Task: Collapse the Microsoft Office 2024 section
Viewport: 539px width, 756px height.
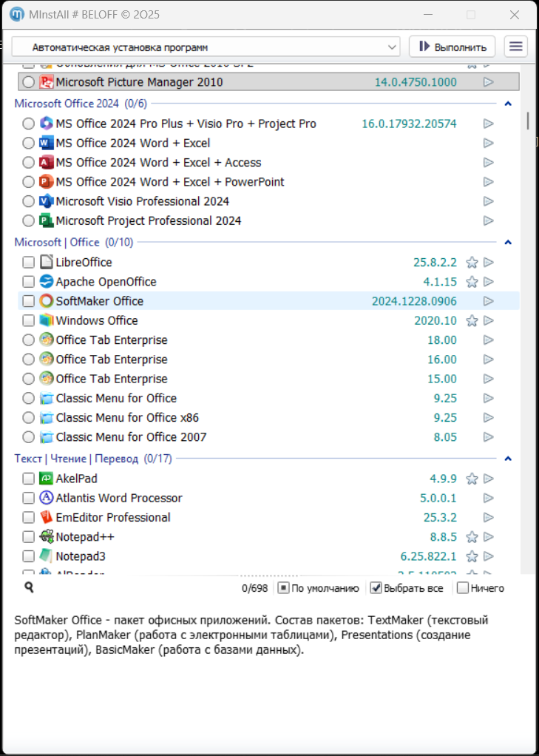Action: click(x=508, y=104)
